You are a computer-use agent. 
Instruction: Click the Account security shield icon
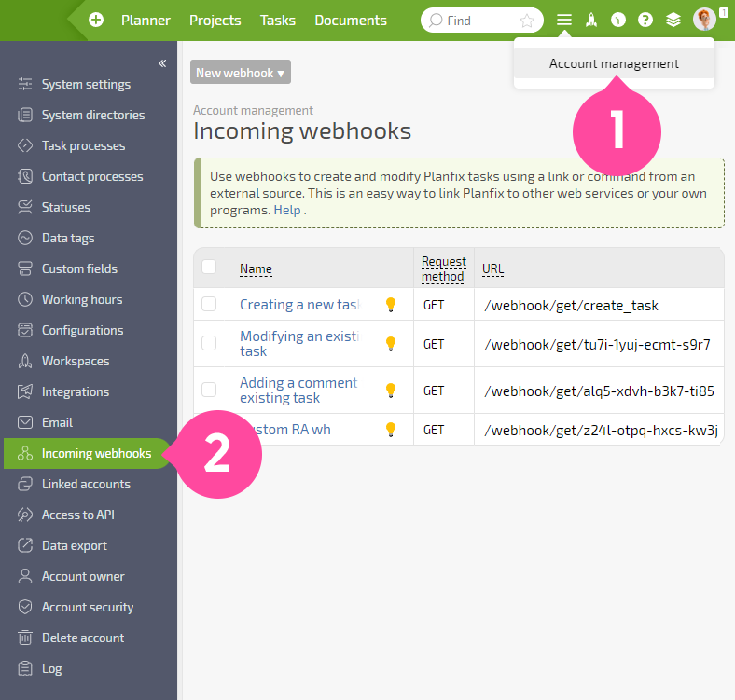25,607
